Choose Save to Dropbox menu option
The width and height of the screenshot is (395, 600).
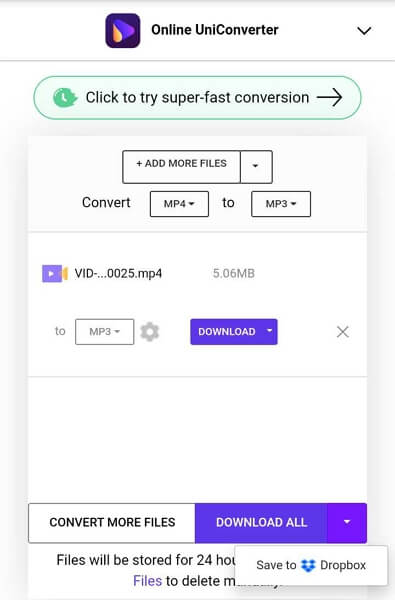coord(311,565)
